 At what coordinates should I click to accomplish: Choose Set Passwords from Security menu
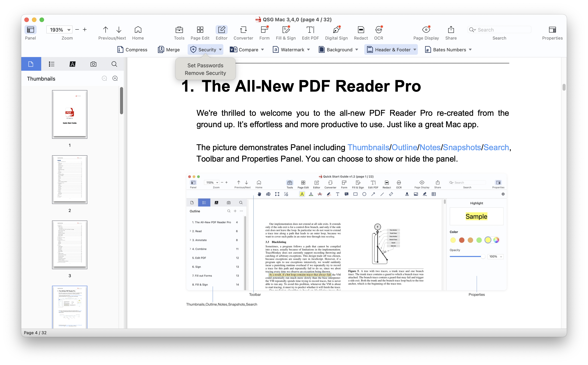[x=205, y=65]
